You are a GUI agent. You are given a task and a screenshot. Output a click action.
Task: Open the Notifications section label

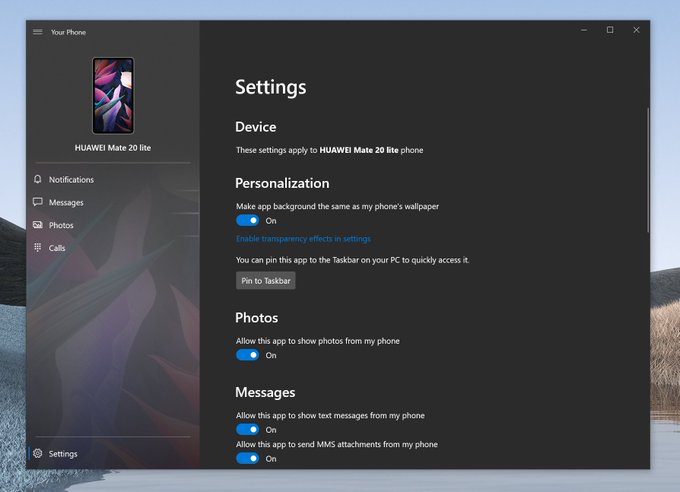coord(71,180)
